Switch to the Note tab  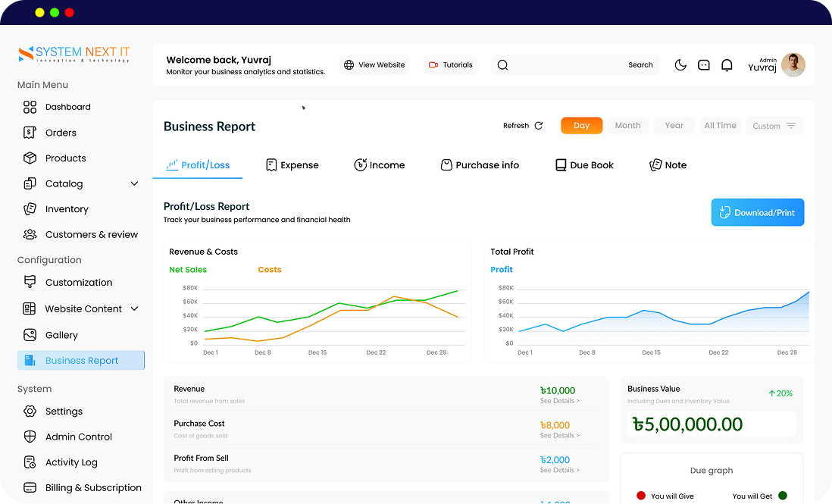click(668, 165)
